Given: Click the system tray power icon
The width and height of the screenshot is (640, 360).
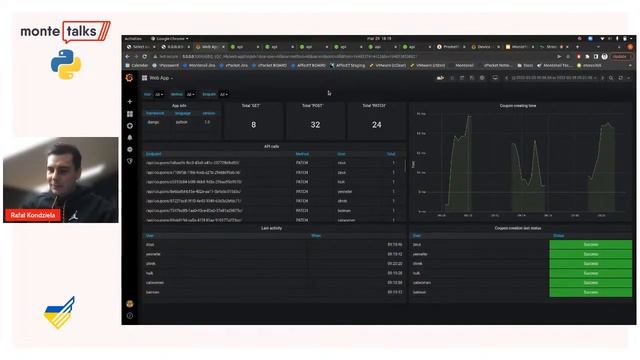Looking at the screenshot, I should coord(624,39).
